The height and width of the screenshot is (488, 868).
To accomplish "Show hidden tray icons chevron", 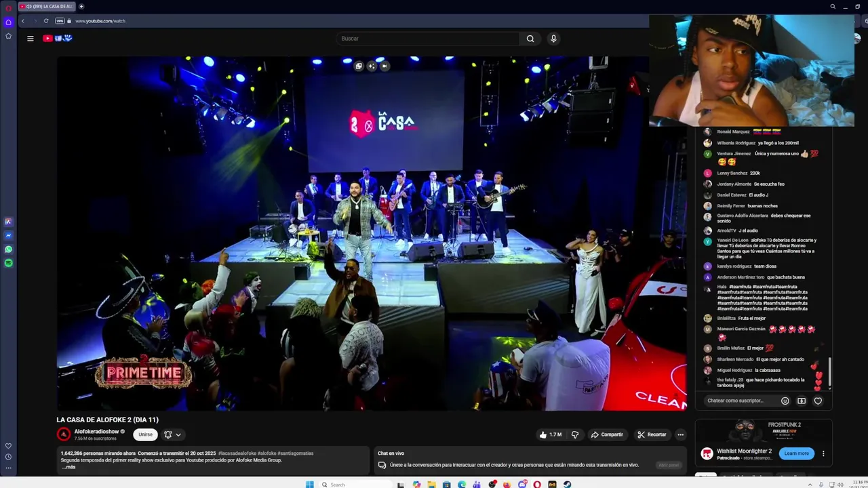I will click(811, 484).
